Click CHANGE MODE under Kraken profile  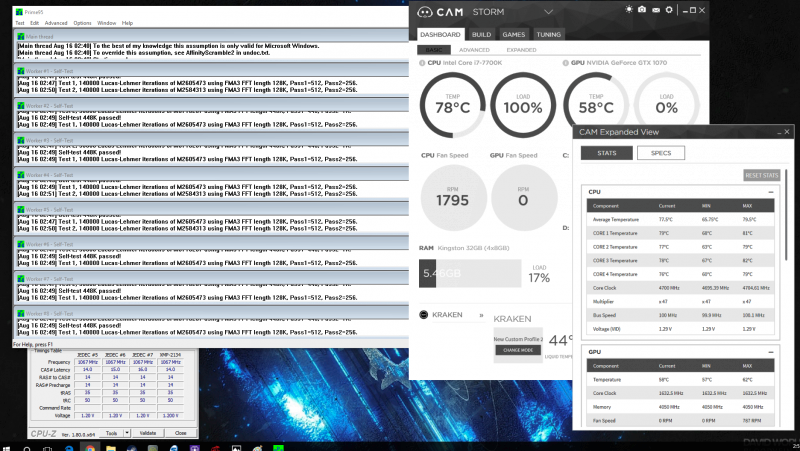[518, 350]
